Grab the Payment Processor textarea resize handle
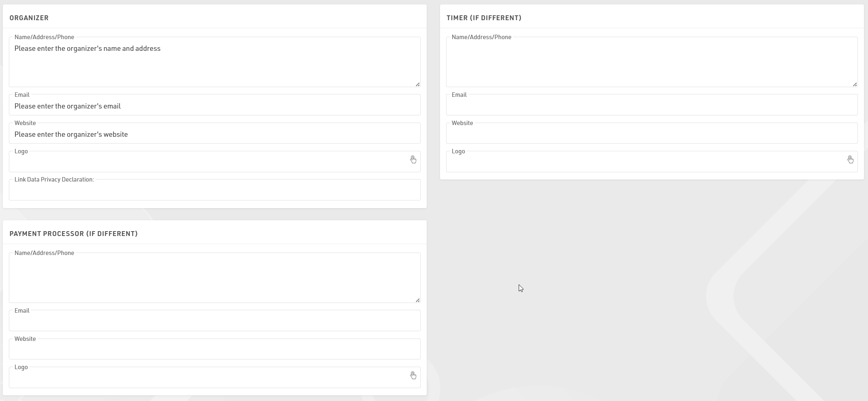868x401 pixels. click(417, 300)
